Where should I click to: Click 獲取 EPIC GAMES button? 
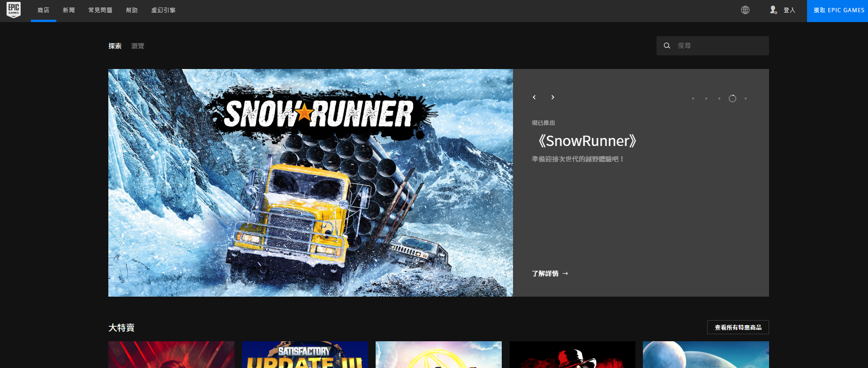click(838, 11)
